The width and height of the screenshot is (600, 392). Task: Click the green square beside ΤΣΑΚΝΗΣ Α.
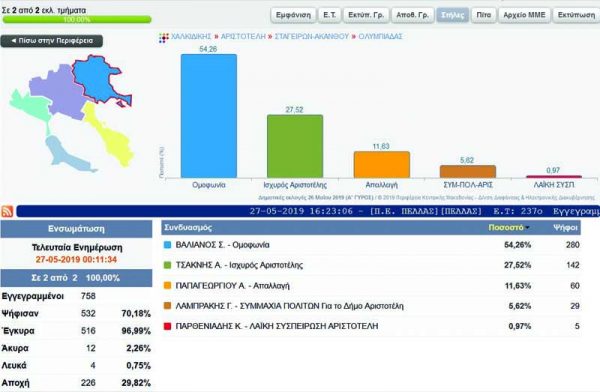167,265
